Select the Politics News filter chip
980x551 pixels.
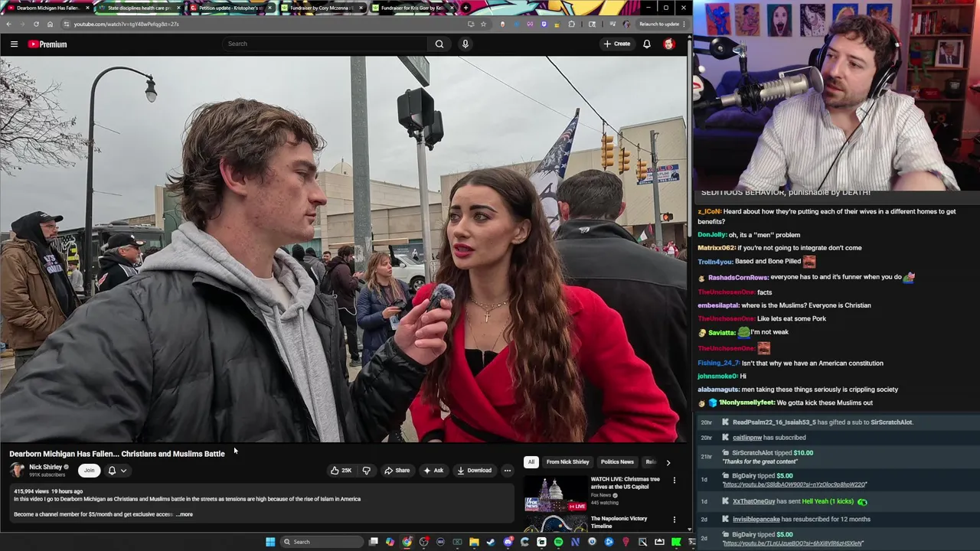617,462
